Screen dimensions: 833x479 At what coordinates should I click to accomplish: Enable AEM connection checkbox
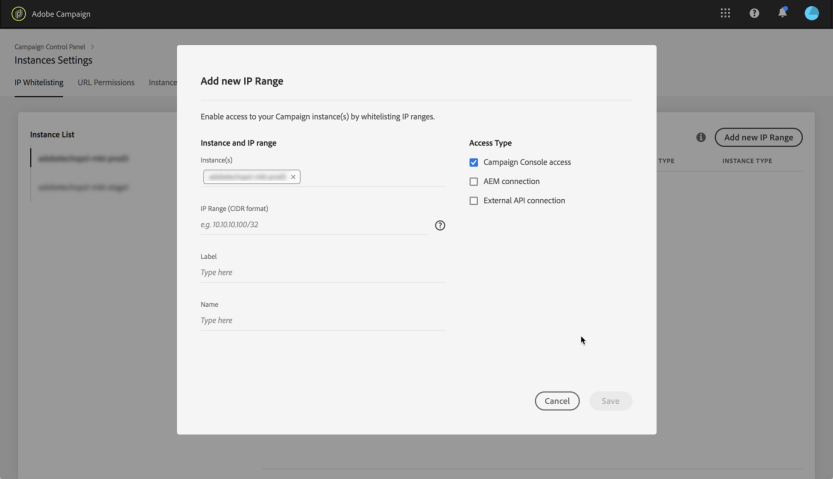pyautogui.click(x=473, y=182)
